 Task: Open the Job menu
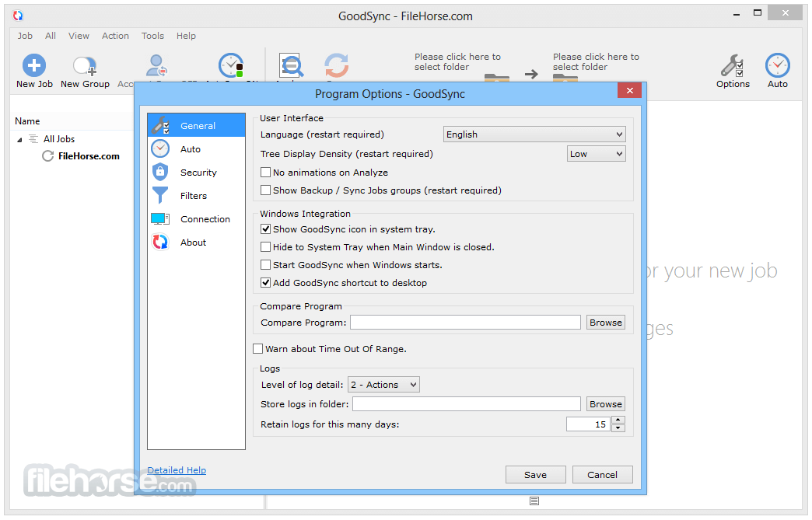click(25, 36)
